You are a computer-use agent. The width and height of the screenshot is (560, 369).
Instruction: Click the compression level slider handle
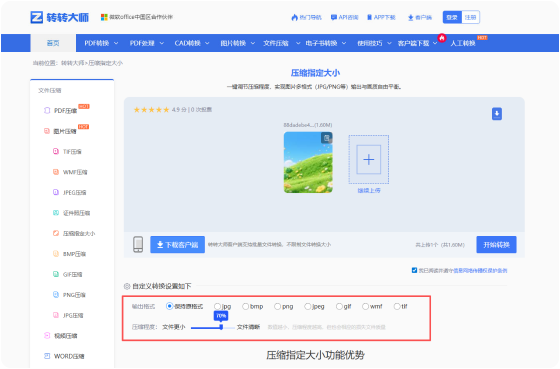(221, 327)
